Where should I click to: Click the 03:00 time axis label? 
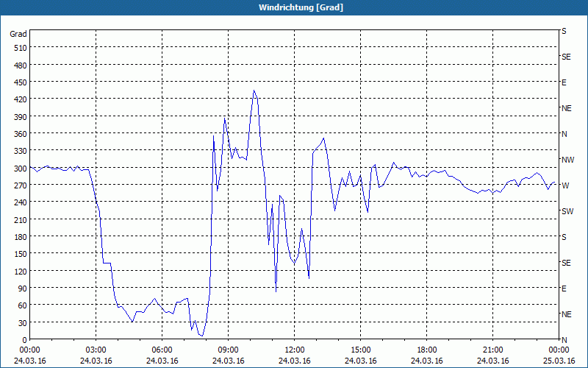(x=96, y=350)
